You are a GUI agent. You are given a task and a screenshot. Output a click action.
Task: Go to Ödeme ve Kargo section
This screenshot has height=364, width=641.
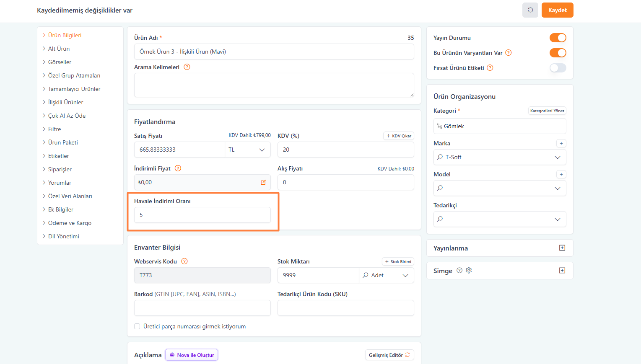click(x=70, y=223)
